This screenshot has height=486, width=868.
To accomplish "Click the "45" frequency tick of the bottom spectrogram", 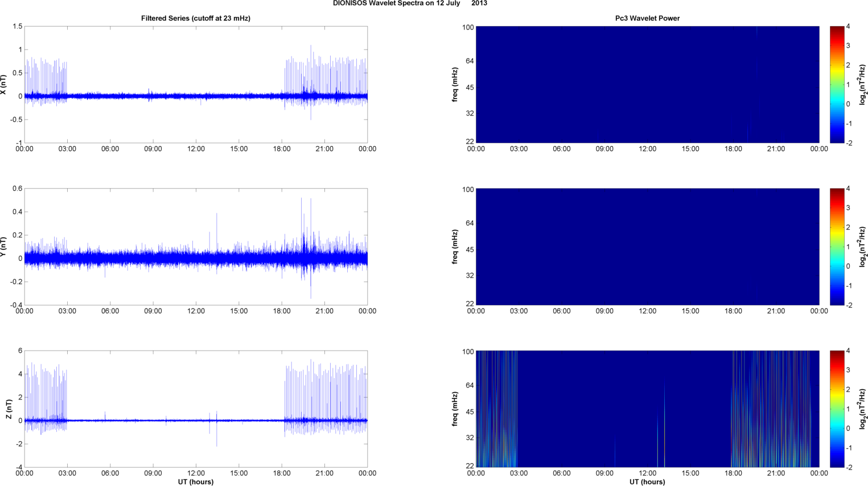I will coord(470,412).
